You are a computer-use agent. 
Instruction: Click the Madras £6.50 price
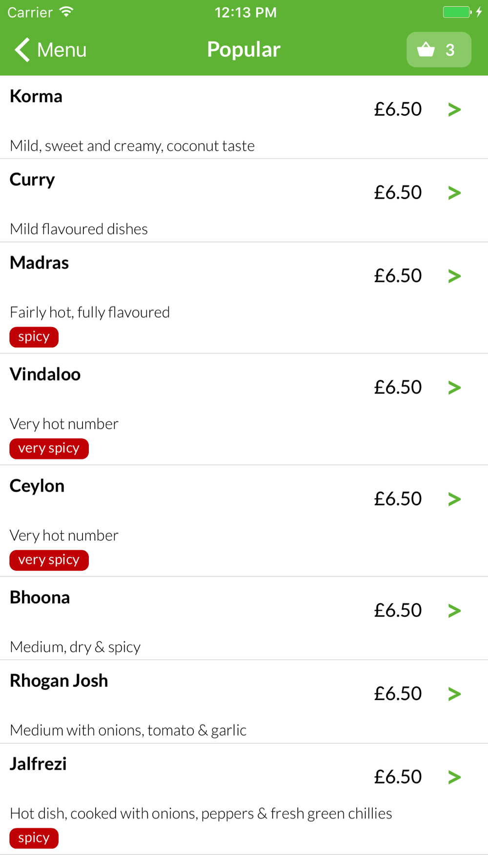[398, 275]
